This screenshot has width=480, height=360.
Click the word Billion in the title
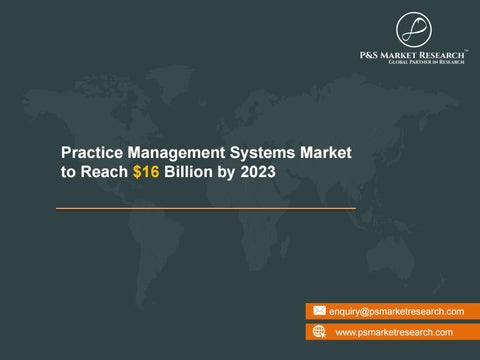[x=188, y=172]
